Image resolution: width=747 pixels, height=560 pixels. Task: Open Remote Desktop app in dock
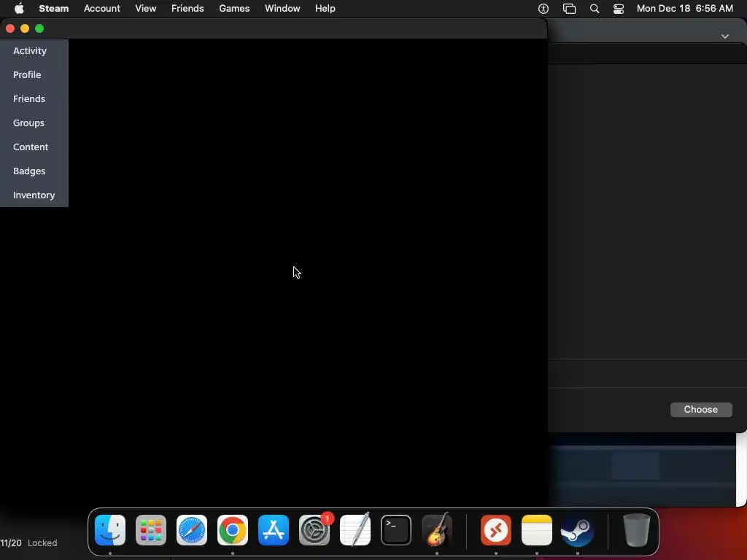click(x=496, y=530)
